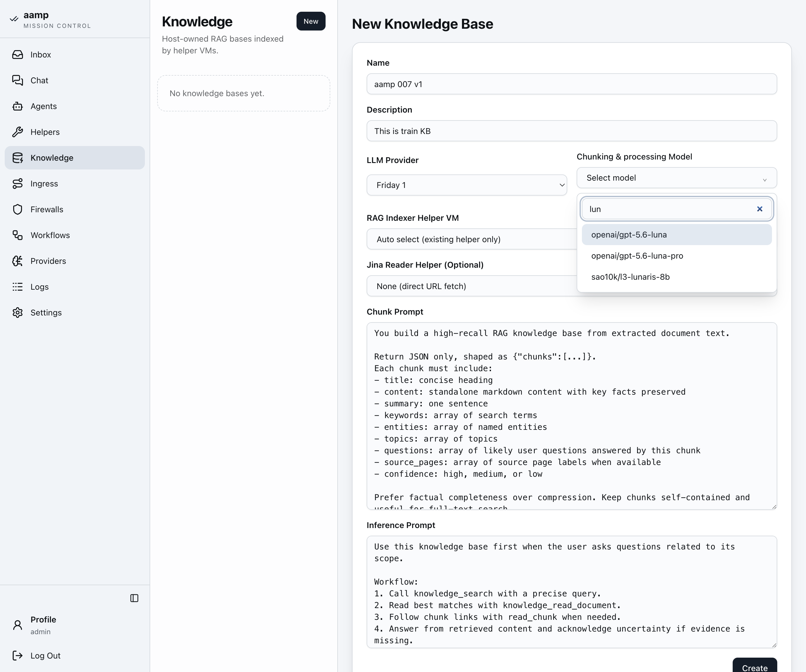This screenshot has height=672, width=806.
Task: Open the LLM Provider Friday 1 dropdown
Action: (467, 185)
